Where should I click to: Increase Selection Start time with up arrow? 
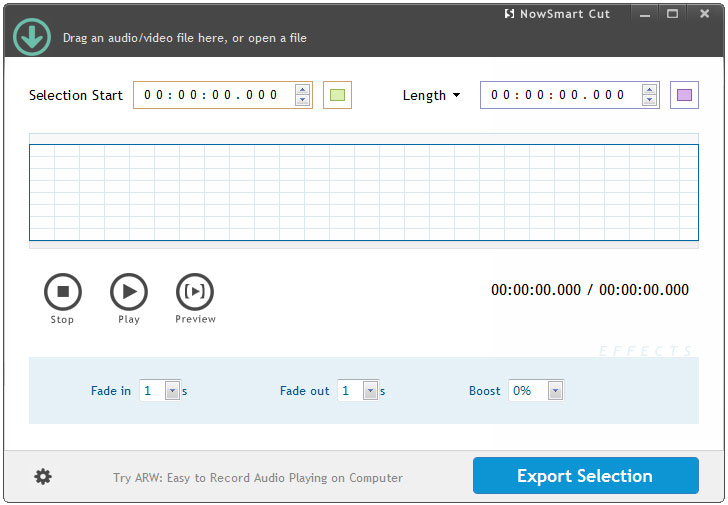[302, 90]
